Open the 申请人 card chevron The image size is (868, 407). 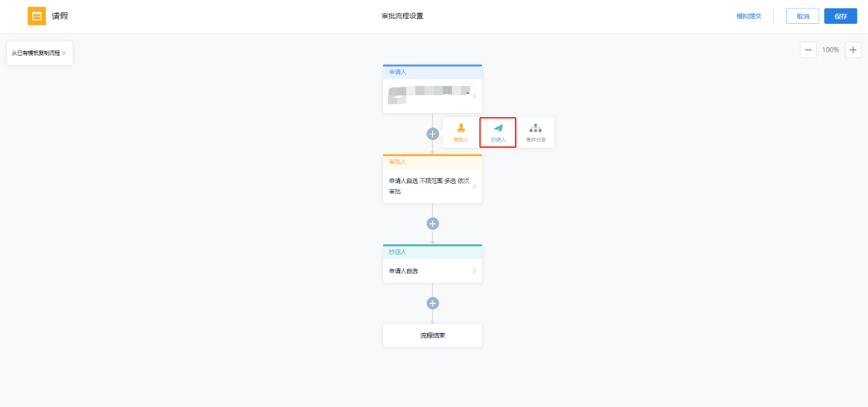[x=475, y=96]
